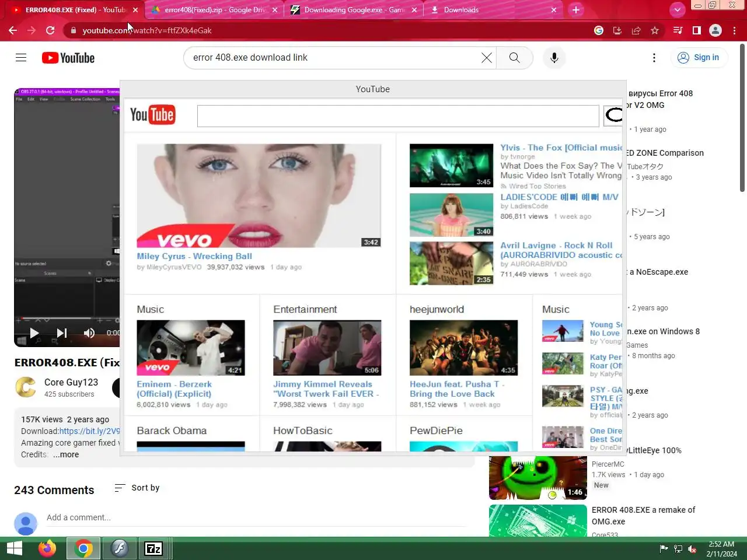Image resolution: width=747 pixels, height=560 pixels.
Task: Go back in Chrome browser
Action: (x=13, y=30)
